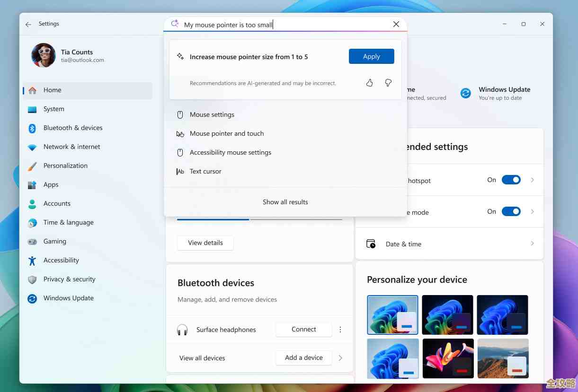Open Accessibility settings
The image size is (578, 392).
click(61, 260)
